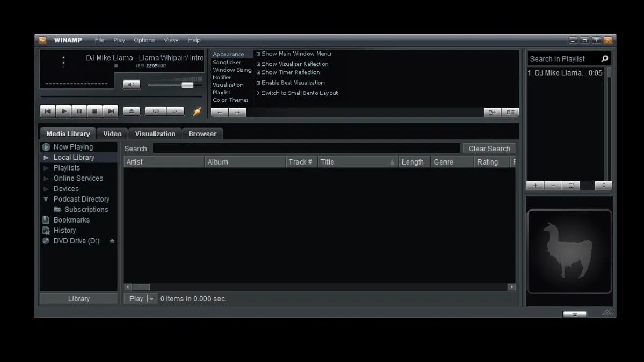This screenshot has width=644, height=362.
Task: Click the volume slider handle
Action: coord(187,85)
